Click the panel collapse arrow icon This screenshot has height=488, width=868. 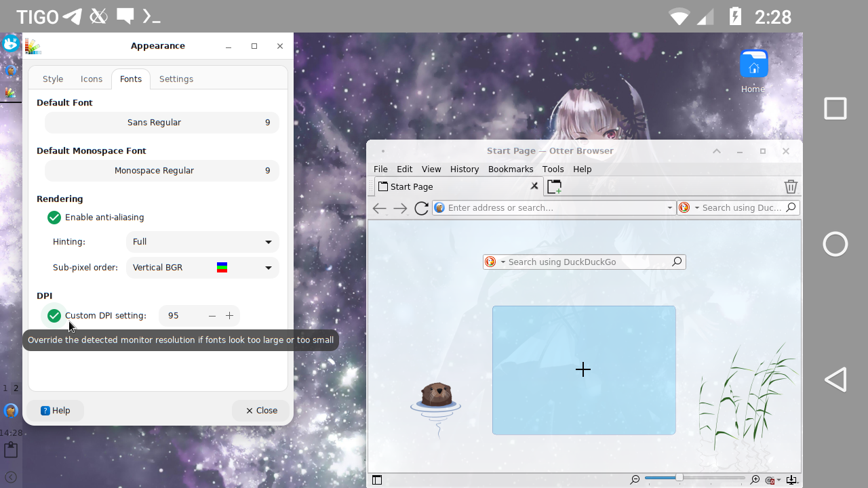(x=10, y=478)
